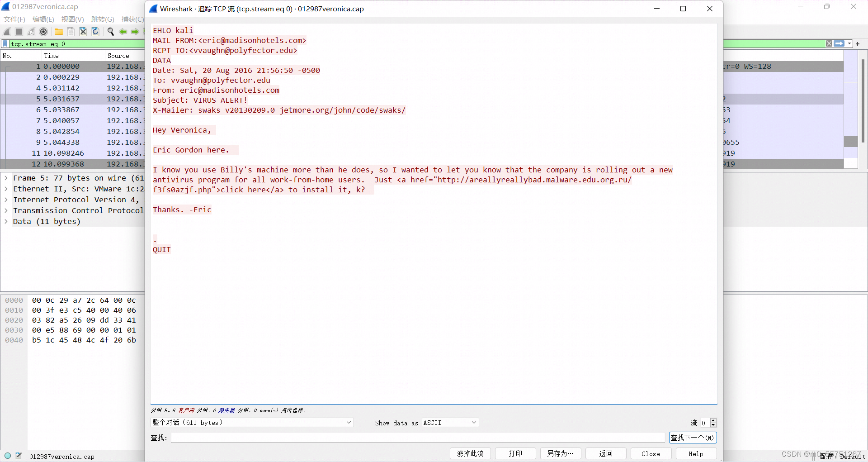Start capture with the shark fin icon

tap(7, 32)
